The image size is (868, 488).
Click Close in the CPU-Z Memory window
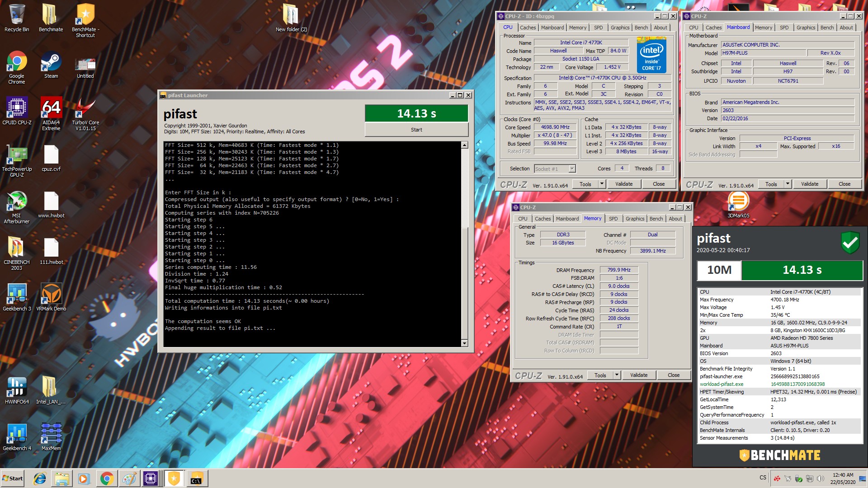coord(674,375)
